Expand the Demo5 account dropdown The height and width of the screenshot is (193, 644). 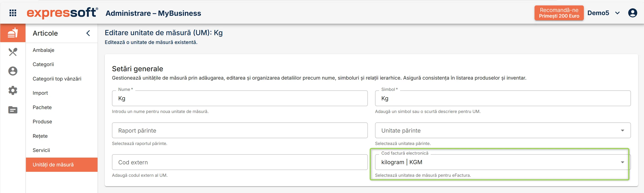(603, 13)
